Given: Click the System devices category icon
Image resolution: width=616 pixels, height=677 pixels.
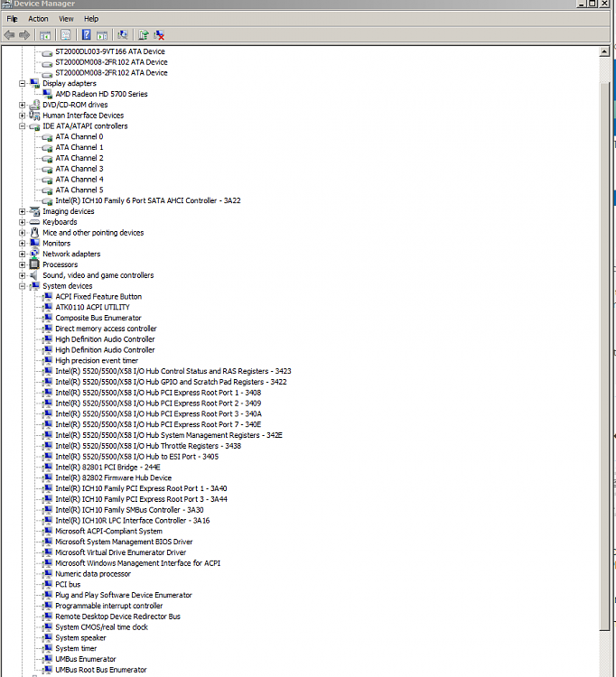Looking at the screenshot, I should (x=34, y=286).
